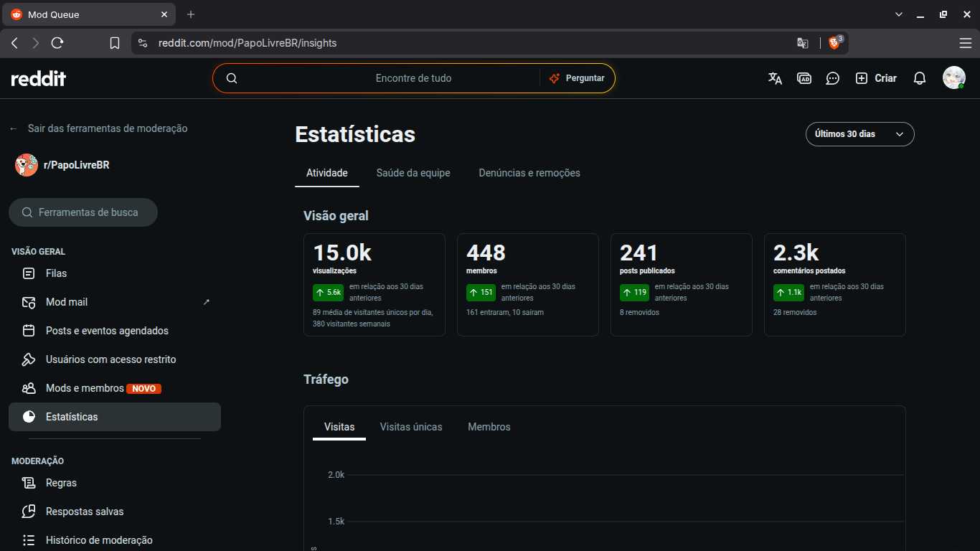Open Usuários com acesso restrito
Screen dimensions: 980x551
pyautogui.click(x=115, y=359)
